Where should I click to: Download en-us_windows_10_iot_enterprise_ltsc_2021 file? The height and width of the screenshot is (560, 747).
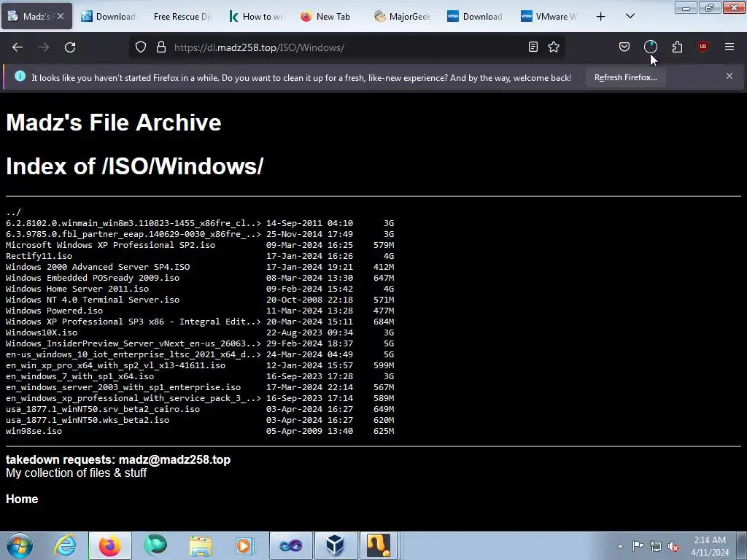pos(133,355)
